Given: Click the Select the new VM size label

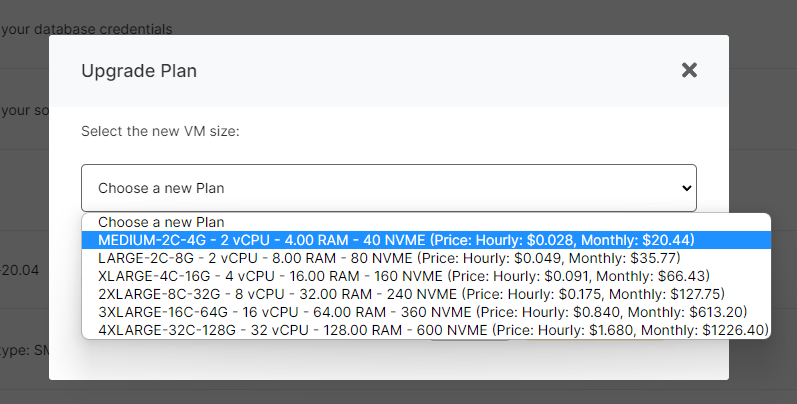Looking at the screenshot, I should pyautogui.click(x=160, y=131).
